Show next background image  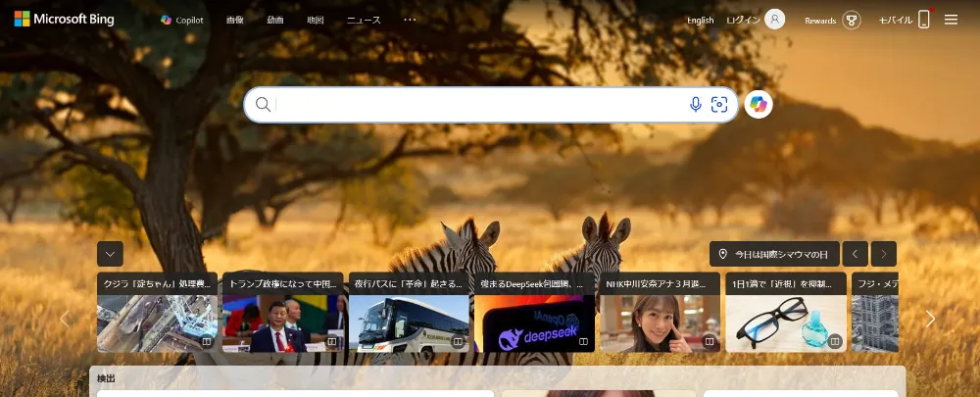point(884,254)
